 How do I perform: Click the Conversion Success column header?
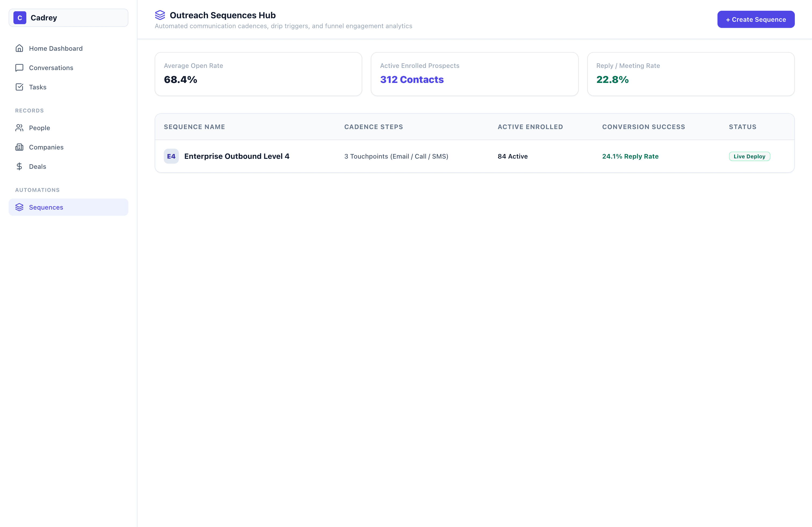pos(643,127)
